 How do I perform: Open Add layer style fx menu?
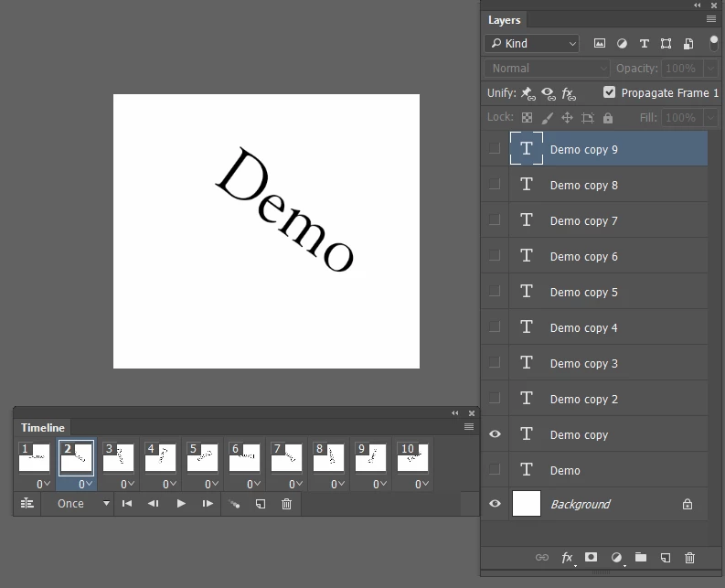(568, 558)
